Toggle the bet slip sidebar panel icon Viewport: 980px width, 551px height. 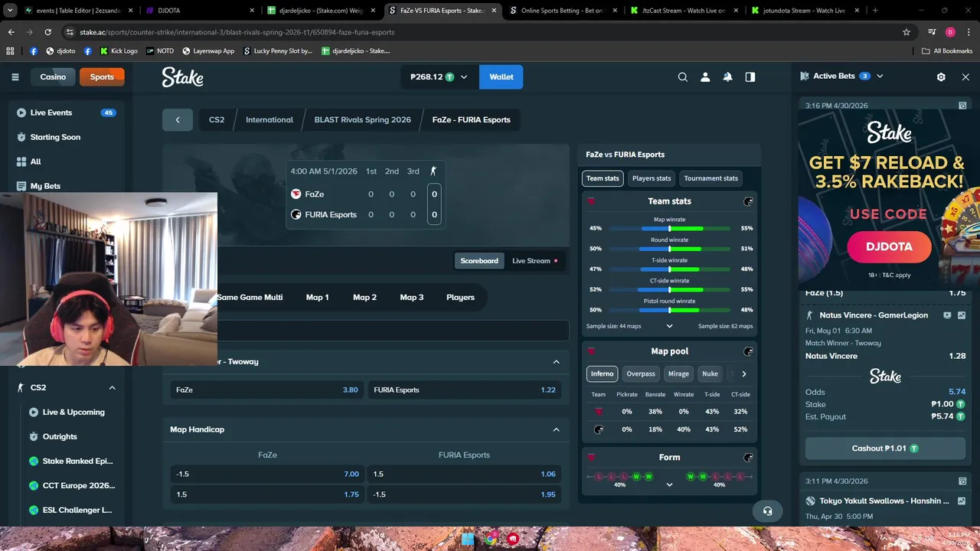[750, 77]
